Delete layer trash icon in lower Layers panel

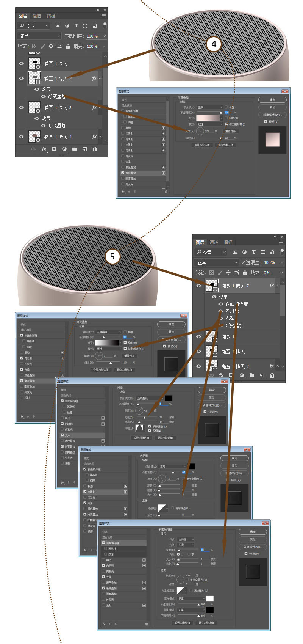tap(272, 375)
